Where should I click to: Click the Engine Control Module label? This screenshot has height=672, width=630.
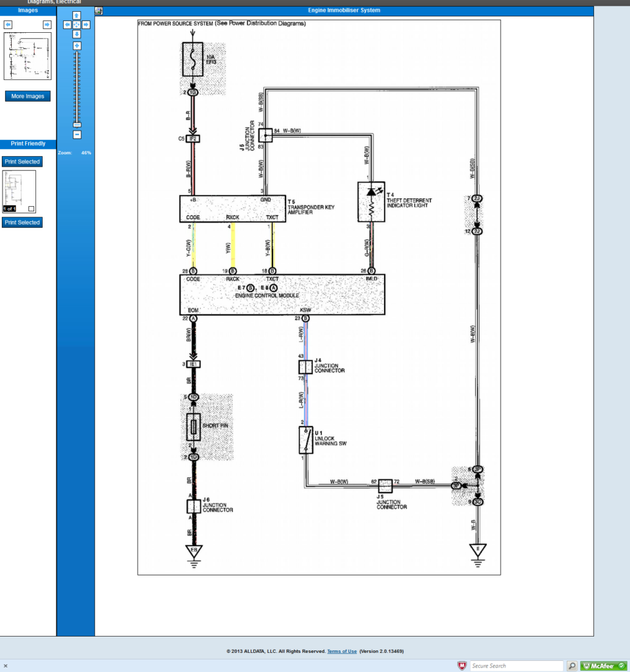(x=267, y=295)
